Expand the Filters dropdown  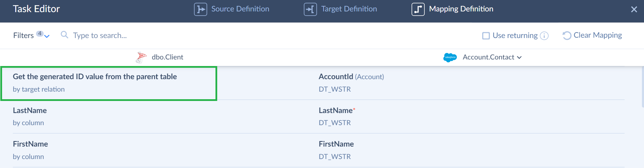click(x=47, y=36)
